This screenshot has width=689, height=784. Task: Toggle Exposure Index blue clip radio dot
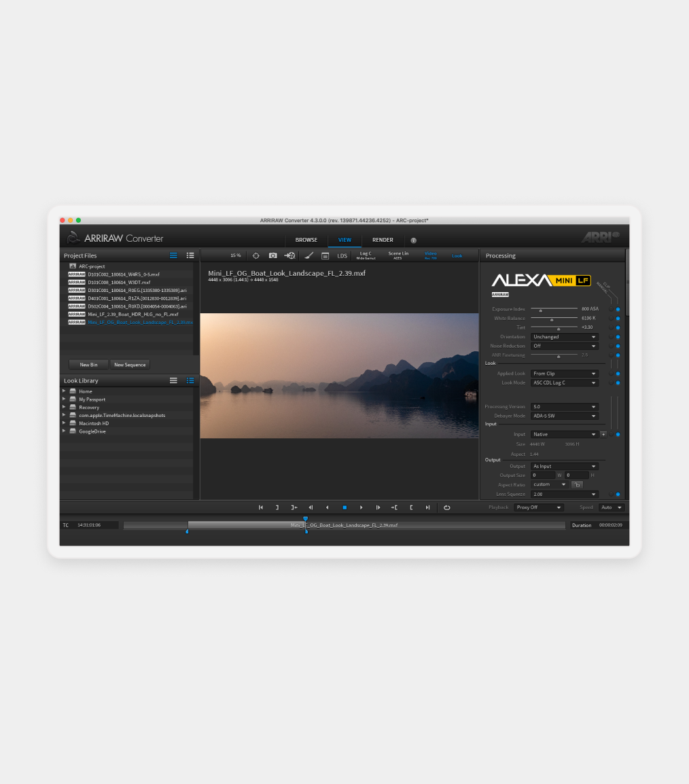618,309
